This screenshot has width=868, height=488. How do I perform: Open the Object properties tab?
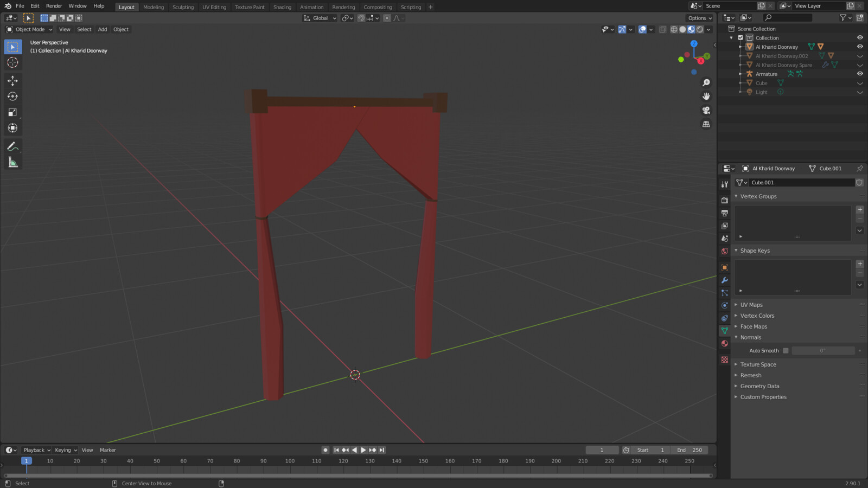pos(725,267)
